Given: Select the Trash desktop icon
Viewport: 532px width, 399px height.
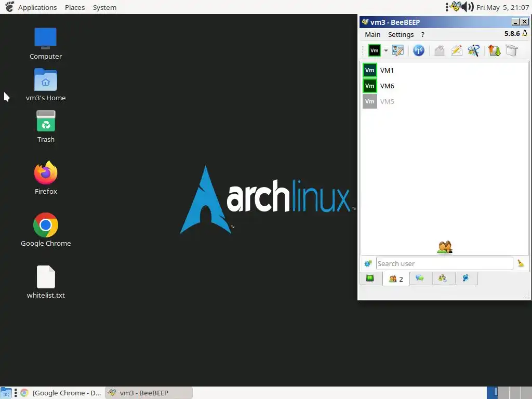Looking at the screenshot, I should click(x=46, y=127).
